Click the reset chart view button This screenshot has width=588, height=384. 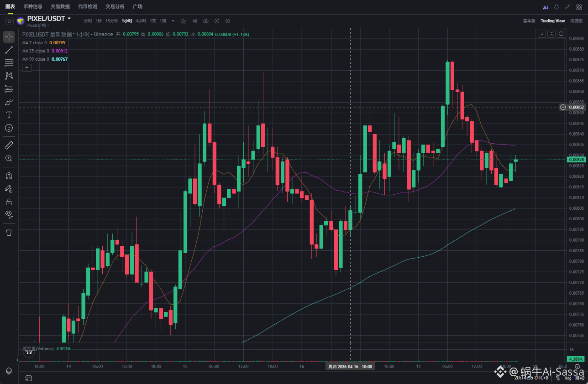click(x=561, y=34)
